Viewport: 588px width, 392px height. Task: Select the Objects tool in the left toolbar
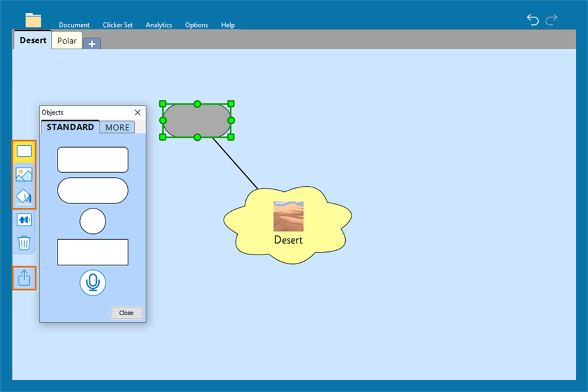tap(24, 151)
